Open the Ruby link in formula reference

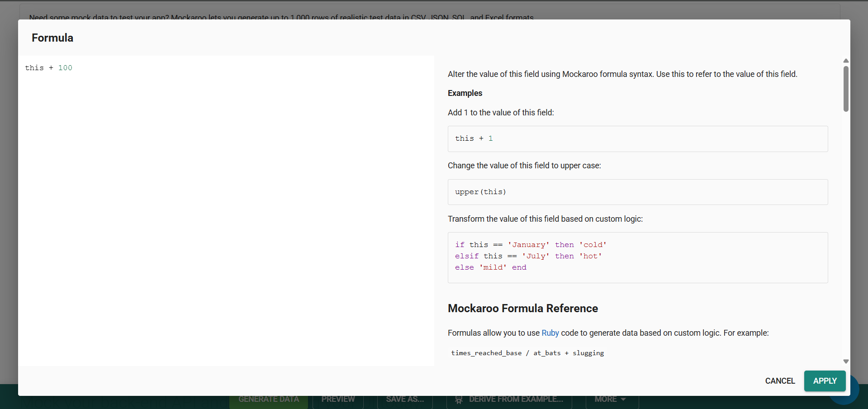pyautogui.click(x=550, y=333)
